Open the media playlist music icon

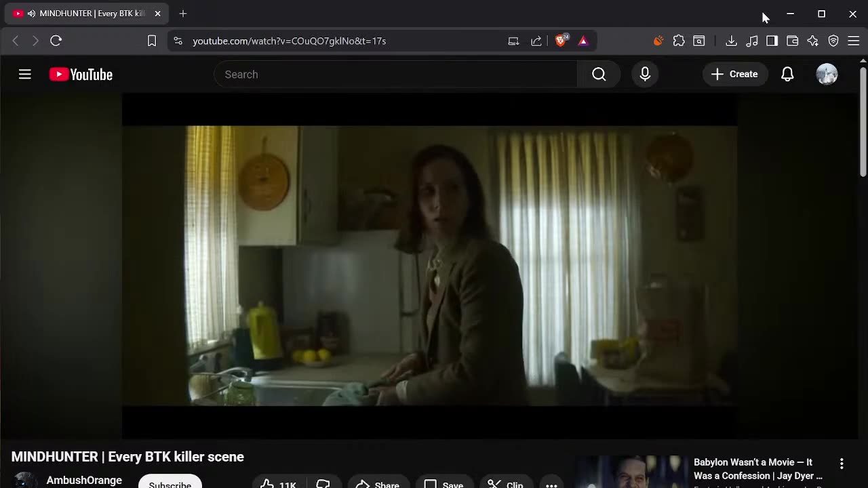tap(751, 41)
